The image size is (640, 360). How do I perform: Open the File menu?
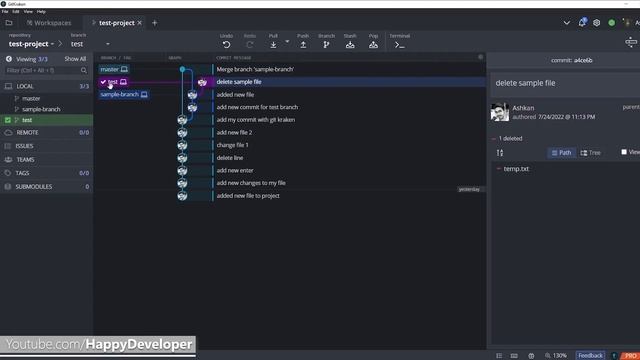pos(5,11)
